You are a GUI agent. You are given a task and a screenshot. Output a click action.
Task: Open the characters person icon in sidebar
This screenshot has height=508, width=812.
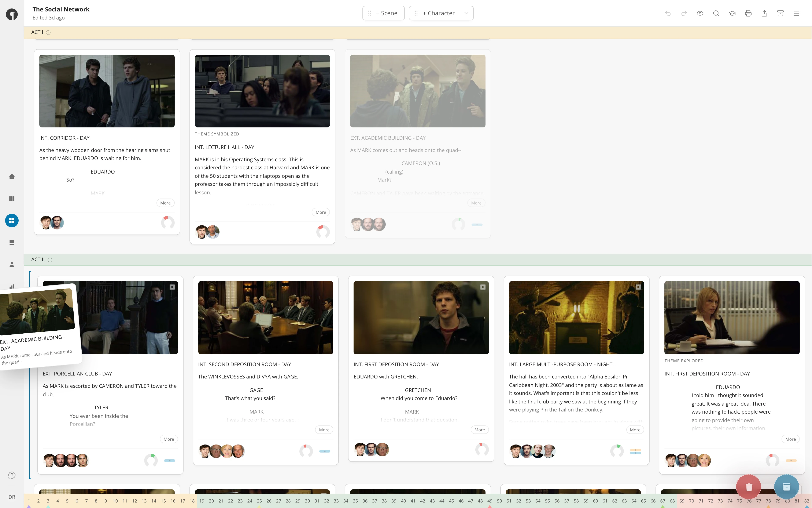point(12,265)
